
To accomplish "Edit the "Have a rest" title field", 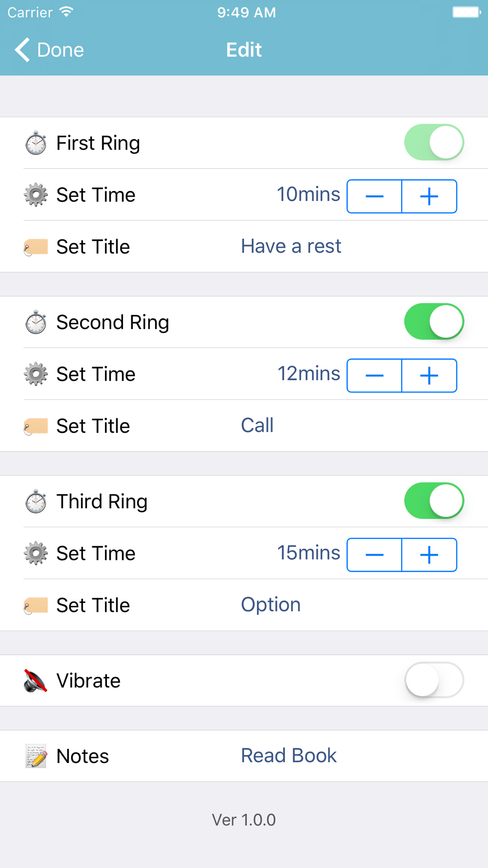I will (x=291, y=247).
